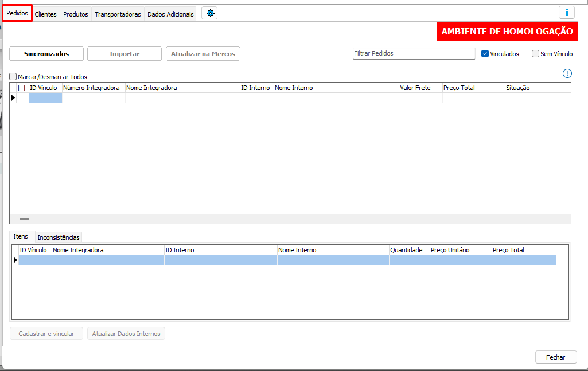
Task: Click the gear settings icon beside tabs
Action: pyautogui.click(x=209, y=14)
